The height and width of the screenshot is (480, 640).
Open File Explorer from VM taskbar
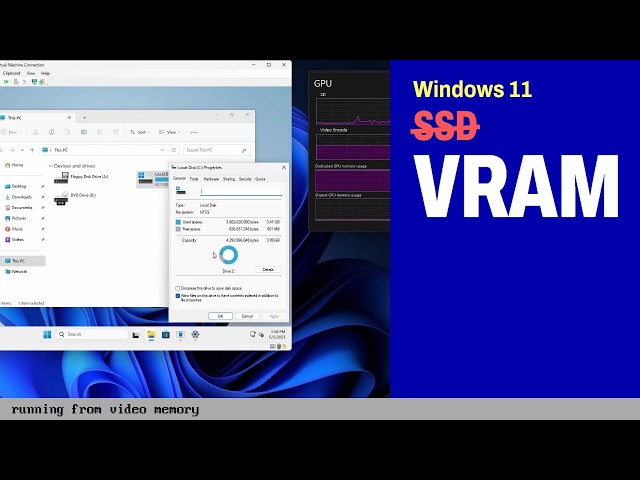(x=151, y=335)
